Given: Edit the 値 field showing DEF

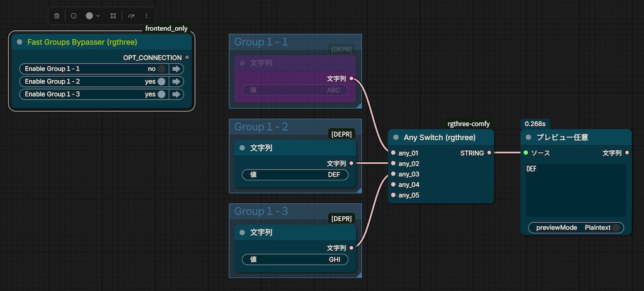Looking at the screenshot, I should [295, 175].
